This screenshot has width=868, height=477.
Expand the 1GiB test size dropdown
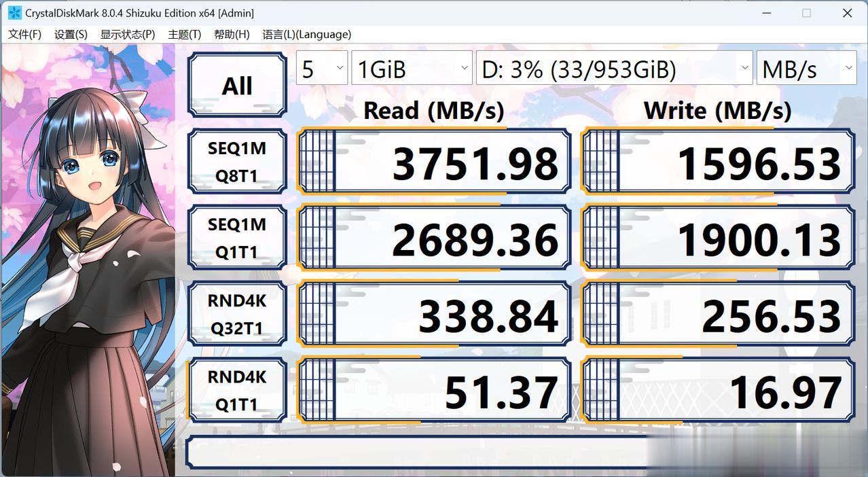tap(412, 68)
